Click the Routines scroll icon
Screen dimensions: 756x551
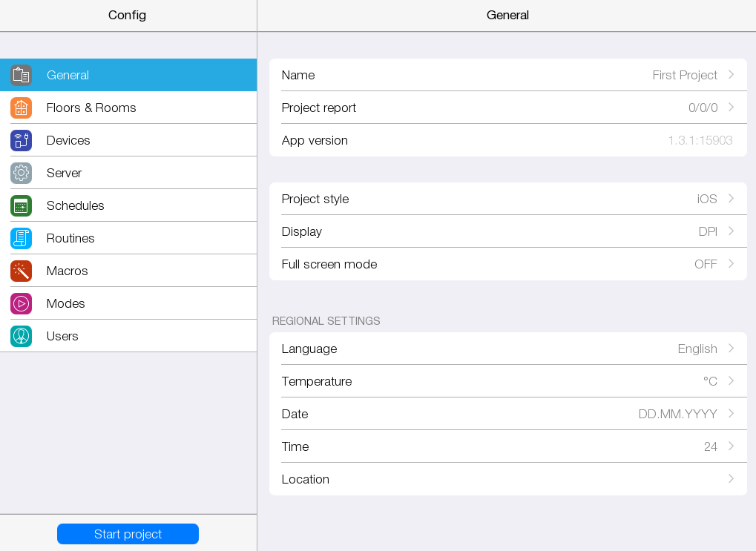click(x=21, y=238)
